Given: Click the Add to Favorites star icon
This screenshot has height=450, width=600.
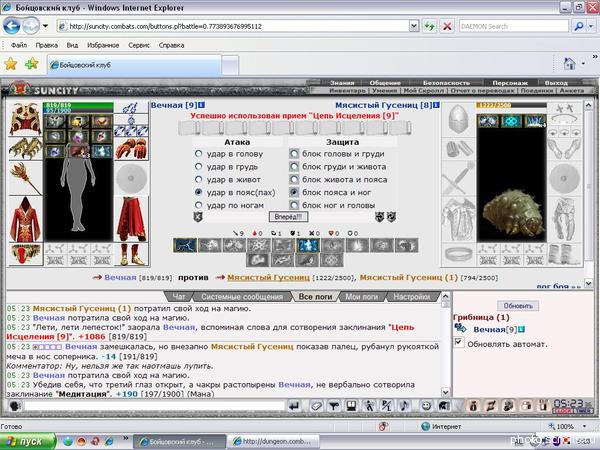Looking at the screenshot, I should [x=32, y=64].
